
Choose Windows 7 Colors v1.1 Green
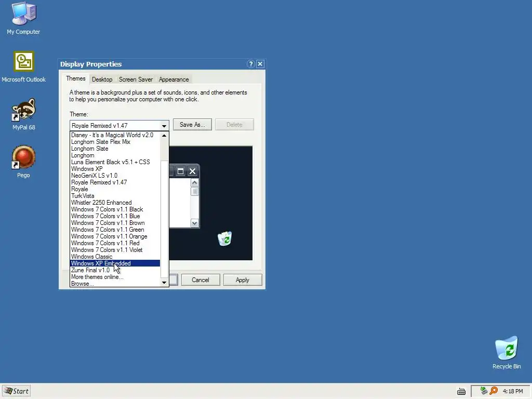point(115,230)
